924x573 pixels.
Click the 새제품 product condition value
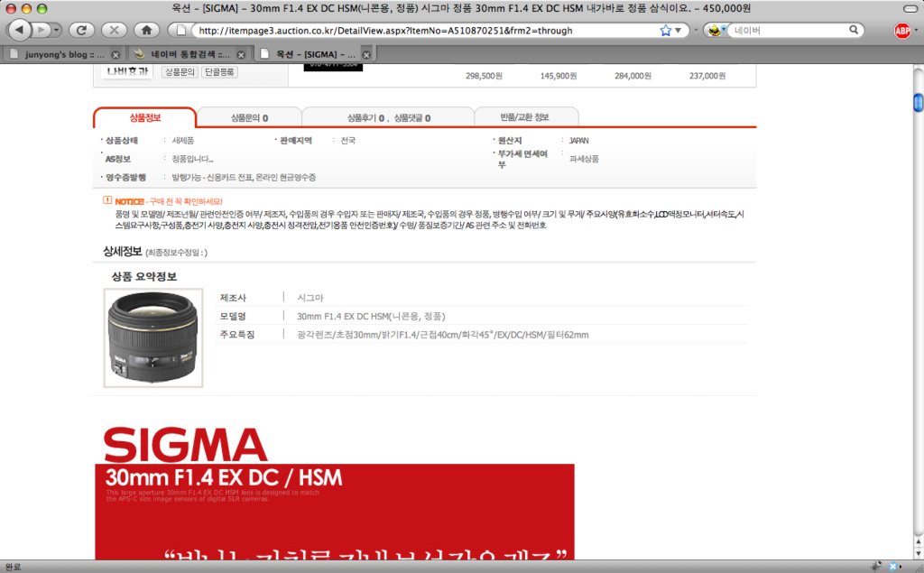pos(182,141)
